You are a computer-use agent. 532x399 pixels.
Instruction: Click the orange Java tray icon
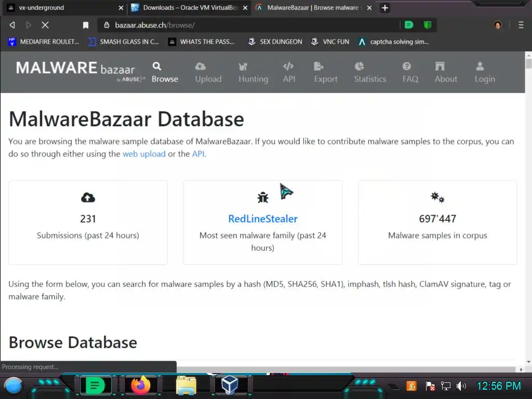coord(411,386)
